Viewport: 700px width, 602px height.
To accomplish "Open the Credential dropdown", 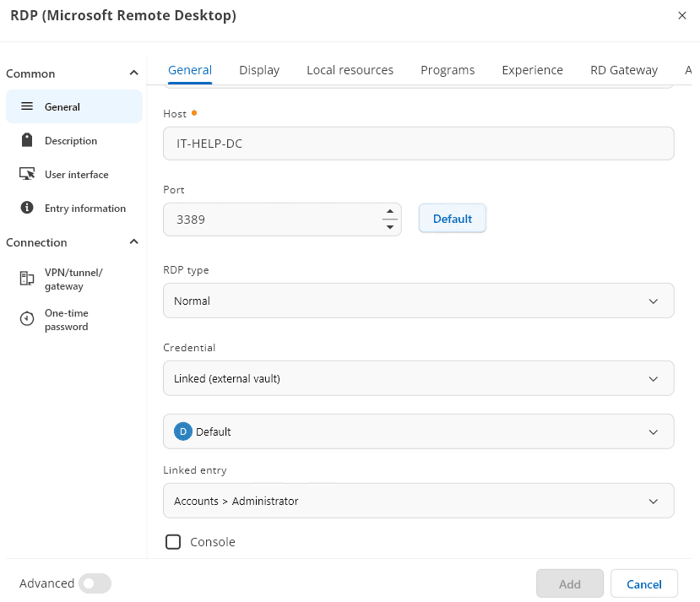I will [x=418, y=378].
